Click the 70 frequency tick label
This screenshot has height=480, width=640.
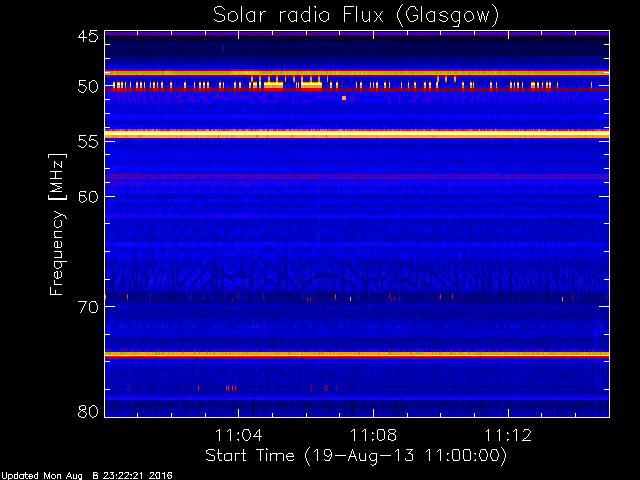pyautogui.click(x=88, y=307)
